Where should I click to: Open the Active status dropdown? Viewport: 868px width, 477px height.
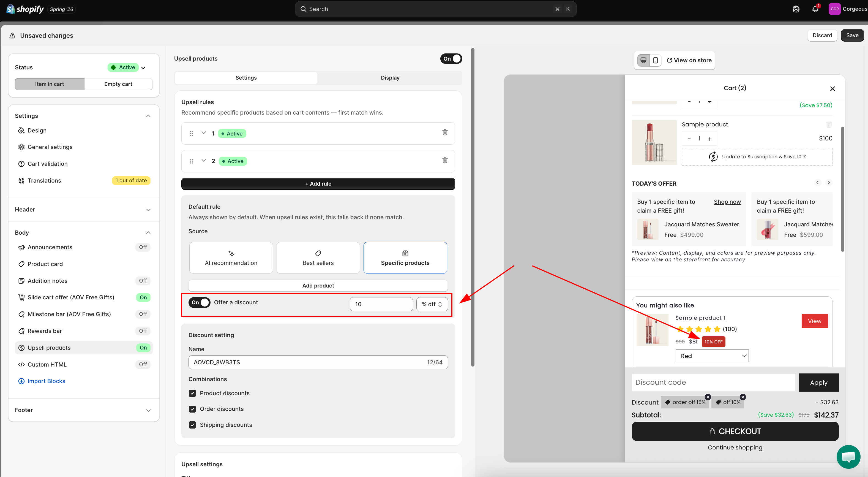(x=127, y=67)
